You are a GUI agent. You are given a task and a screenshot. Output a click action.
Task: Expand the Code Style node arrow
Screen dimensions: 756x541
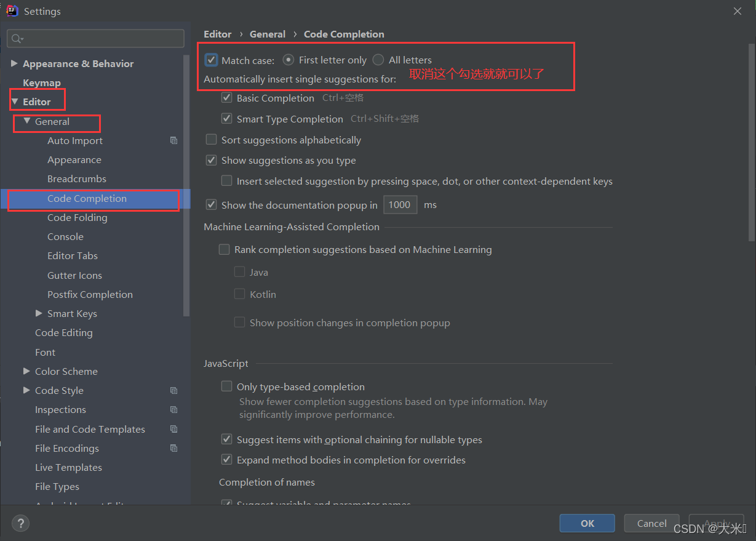click(x=26, y=390)
